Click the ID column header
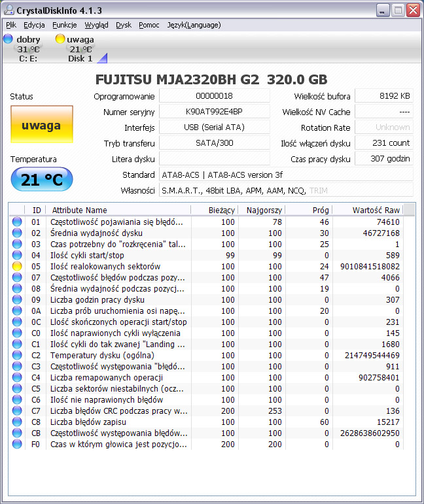The height and width of the screenshot is (504, 424). pyautogui.click(x=35, y=210)
